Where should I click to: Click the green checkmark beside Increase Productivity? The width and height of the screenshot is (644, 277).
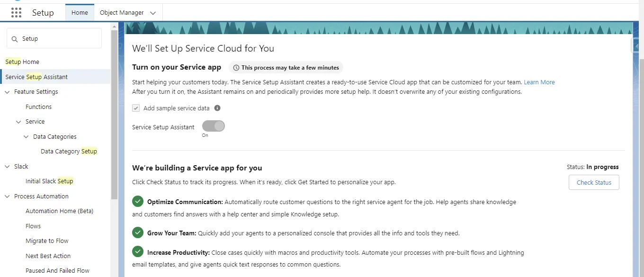[137, 251]
